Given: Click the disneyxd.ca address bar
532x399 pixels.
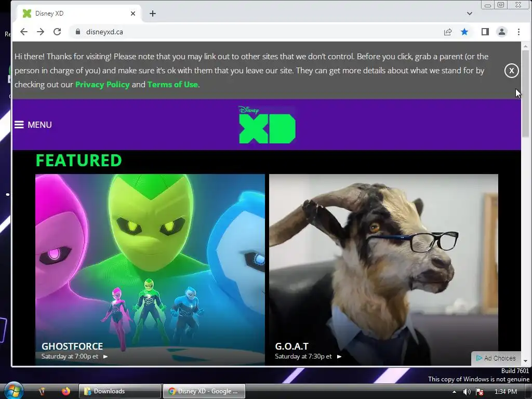Looking at the screenshot, I should [255, 32].
